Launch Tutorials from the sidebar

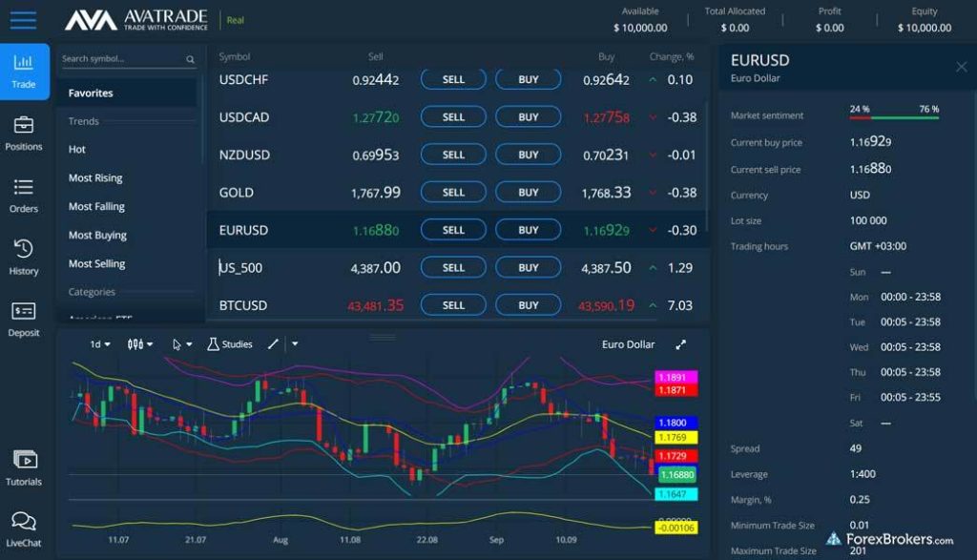coord(24,464)
